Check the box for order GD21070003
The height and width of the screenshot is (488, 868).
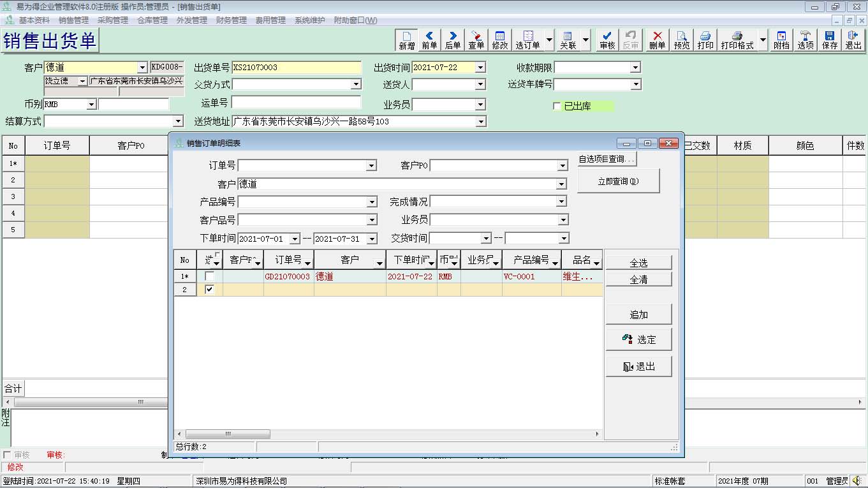coord(209,277)
